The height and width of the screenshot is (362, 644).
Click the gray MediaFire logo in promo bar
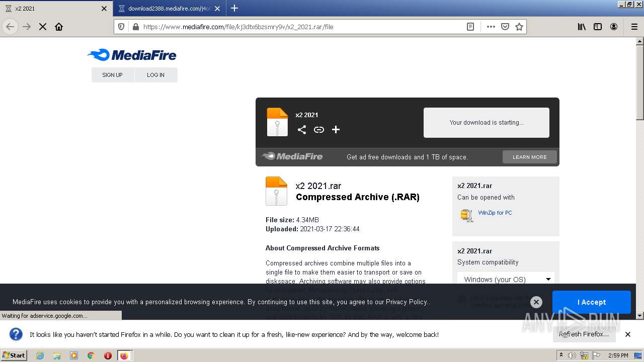tap(292, 156)
